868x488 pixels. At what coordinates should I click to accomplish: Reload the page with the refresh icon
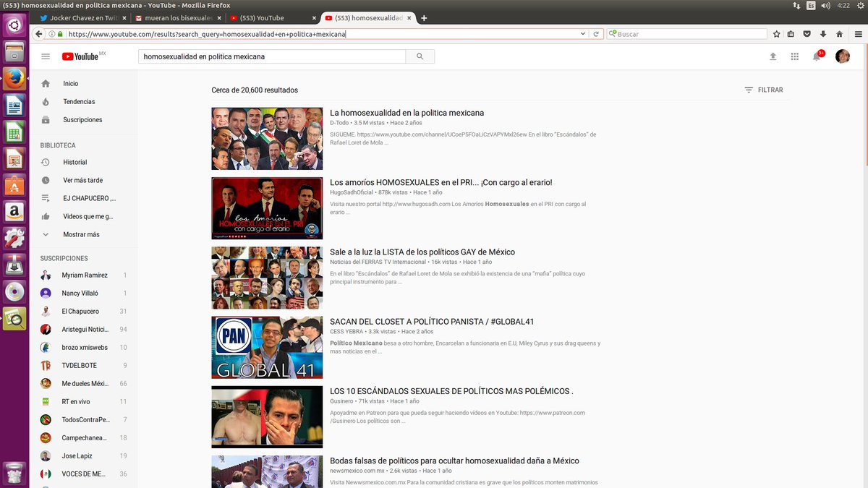pyautogui.click(x=596, y=34)
